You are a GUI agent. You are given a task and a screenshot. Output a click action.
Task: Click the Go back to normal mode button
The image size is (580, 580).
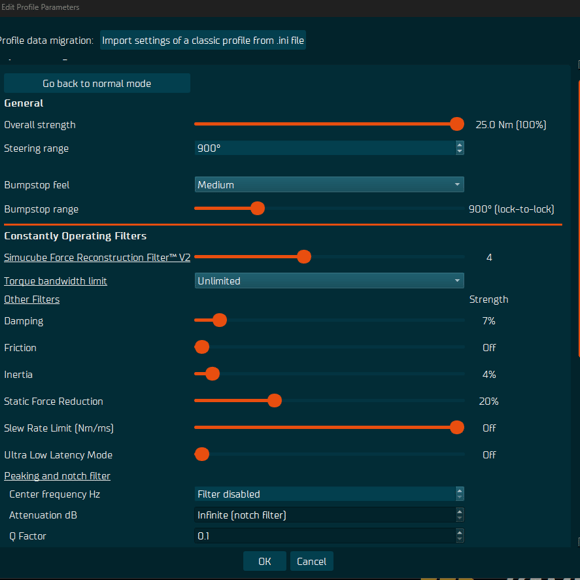97,83
